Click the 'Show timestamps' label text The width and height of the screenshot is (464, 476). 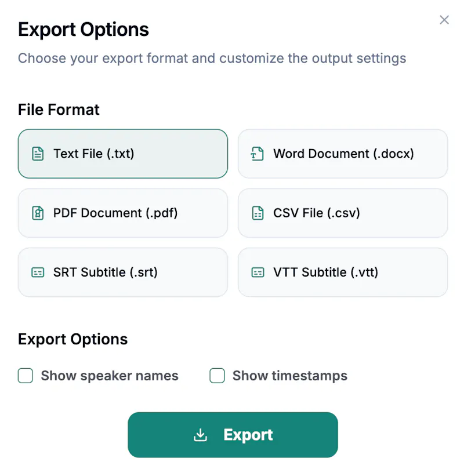pos(290,376)
